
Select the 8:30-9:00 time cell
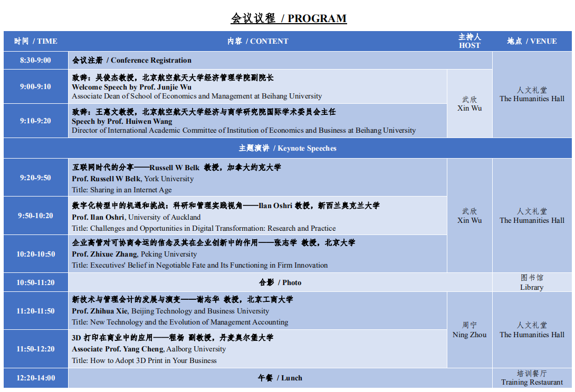[36, 60]
